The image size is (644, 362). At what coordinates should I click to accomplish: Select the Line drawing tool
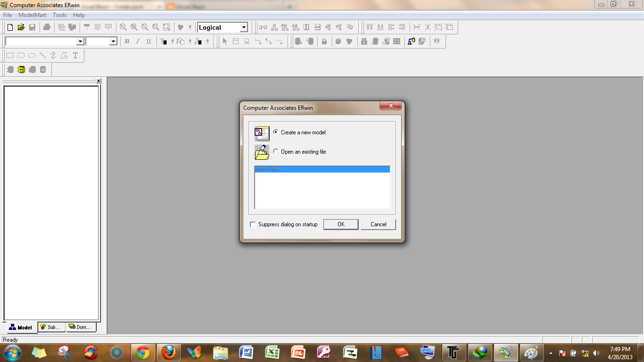(x=42, y=56)
